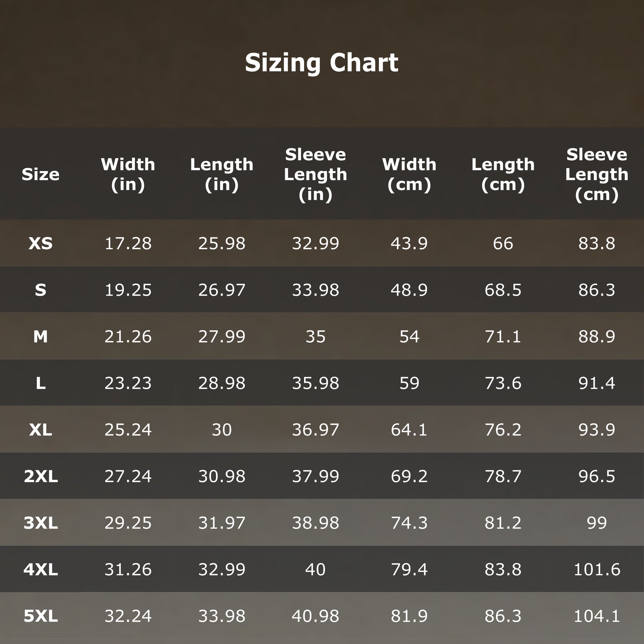Click the Sleeve Length (cm) header
Viewport: 644px width, 644px height.
coord(596,174)
